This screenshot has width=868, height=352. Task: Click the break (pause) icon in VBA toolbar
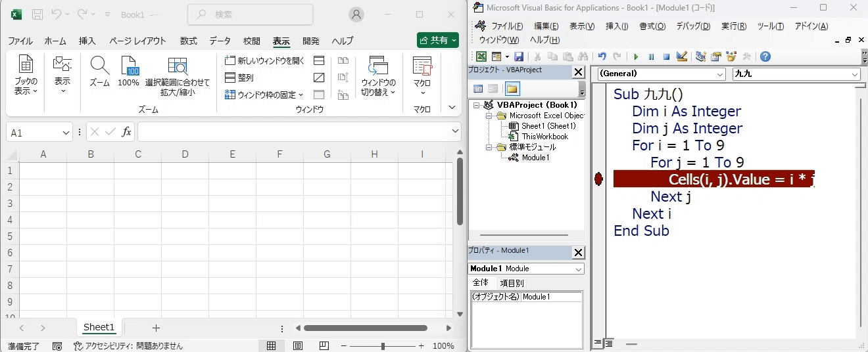651,56
